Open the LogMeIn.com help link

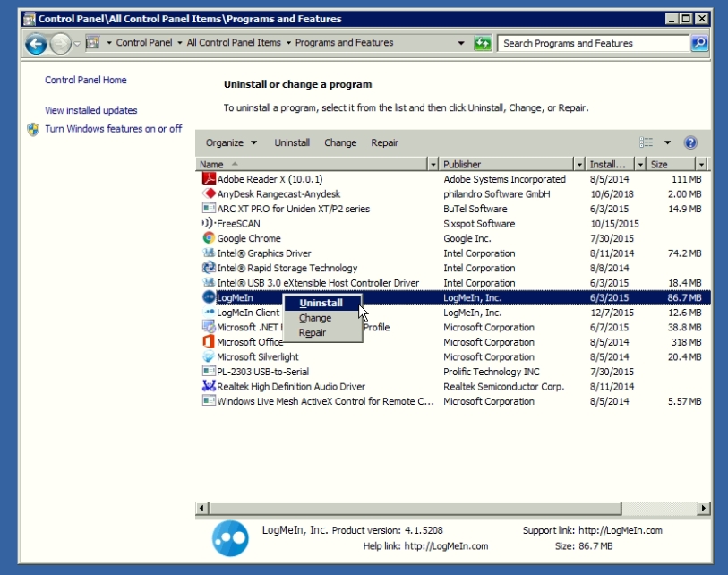pos(446,546)
